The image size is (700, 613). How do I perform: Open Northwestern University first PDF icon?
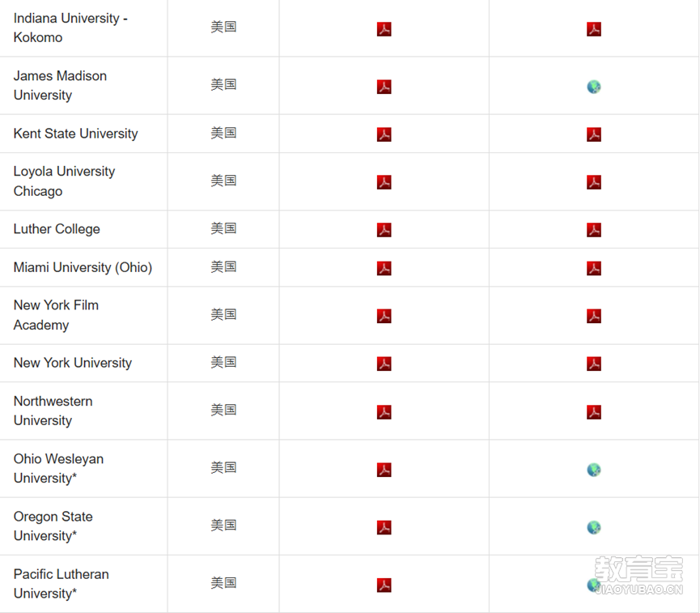[384, 412]
